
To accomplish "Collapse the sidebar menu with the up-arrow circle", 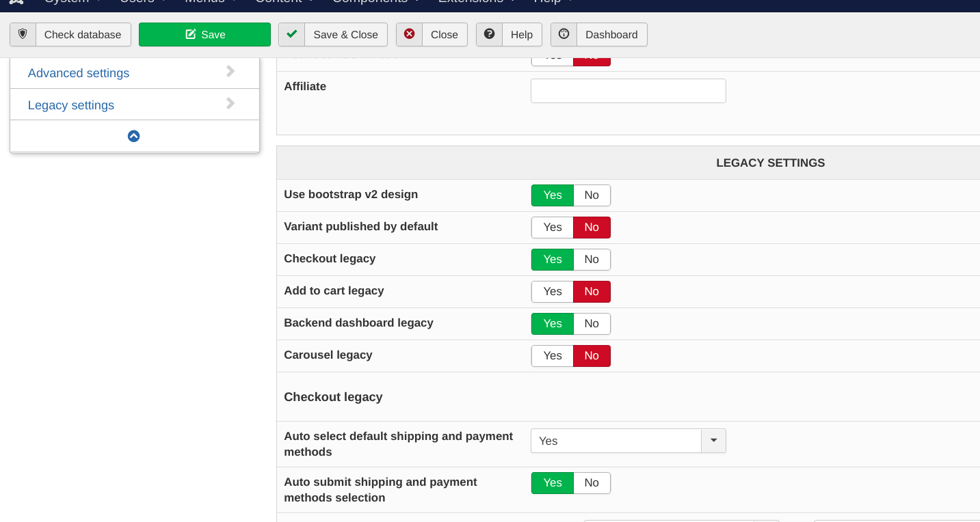I will click(134, 136).
